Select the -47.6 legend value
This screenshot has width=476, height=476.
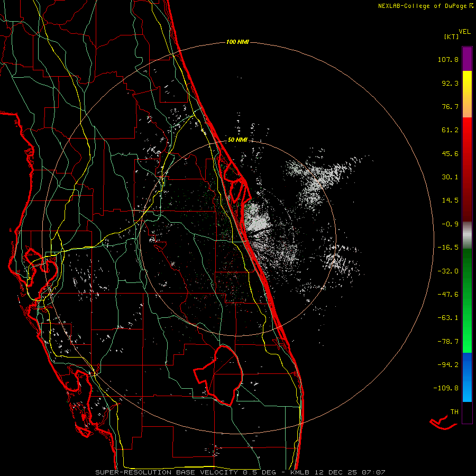pos(448,295)
